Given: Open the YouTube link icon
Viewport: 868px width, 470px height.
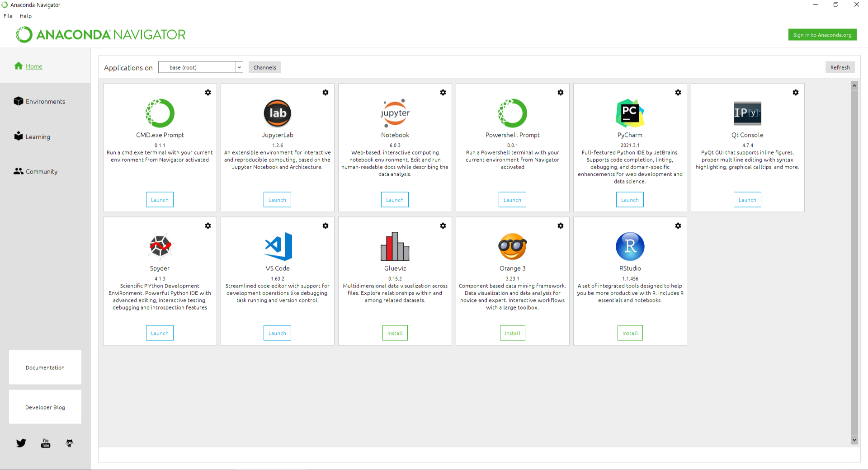Looking at the screenshot, I should pyautogui.click(x=46, y=443).
